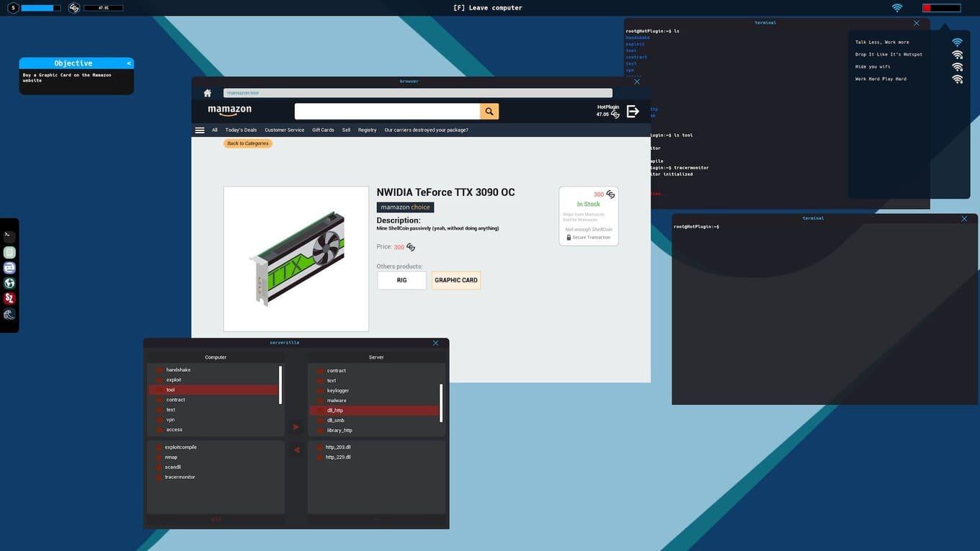The width and height of the screenshot is (980, 551).
Task: Click the transfer-to-server right arrow in serverzilla
Action: (x=296, y=427)
